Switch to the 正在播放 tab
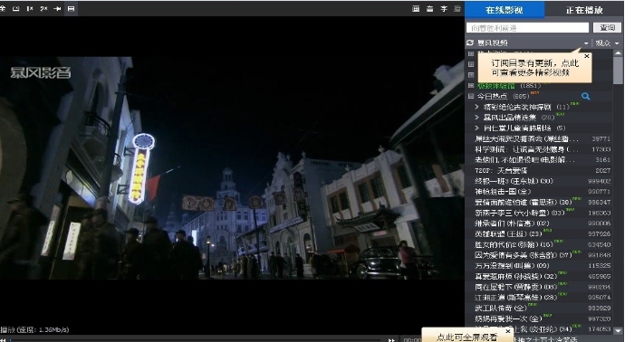Image resolution: width=644 pixels, height=342 pixels. point(584,10)
